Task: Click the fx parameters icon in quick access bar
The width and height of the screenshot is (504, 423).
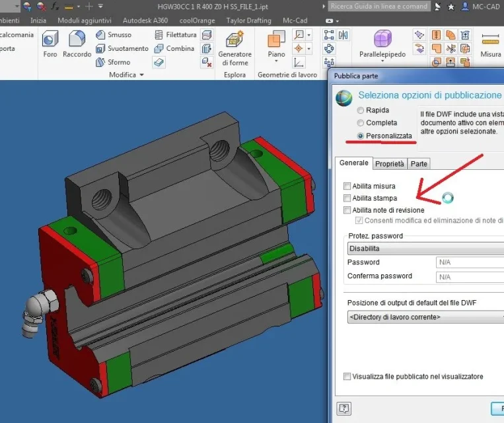Action: tap(55, 6)
